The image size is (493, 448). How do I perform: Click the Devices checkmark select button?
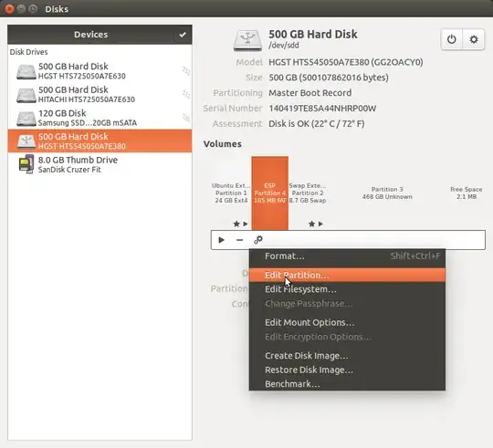pyautogui.click(x=183, y=35)
